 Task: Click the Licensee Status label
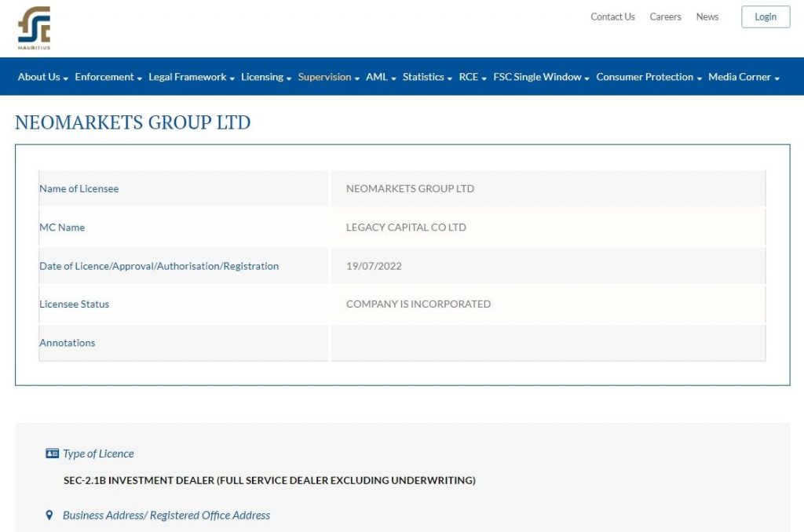coord(75,304)
